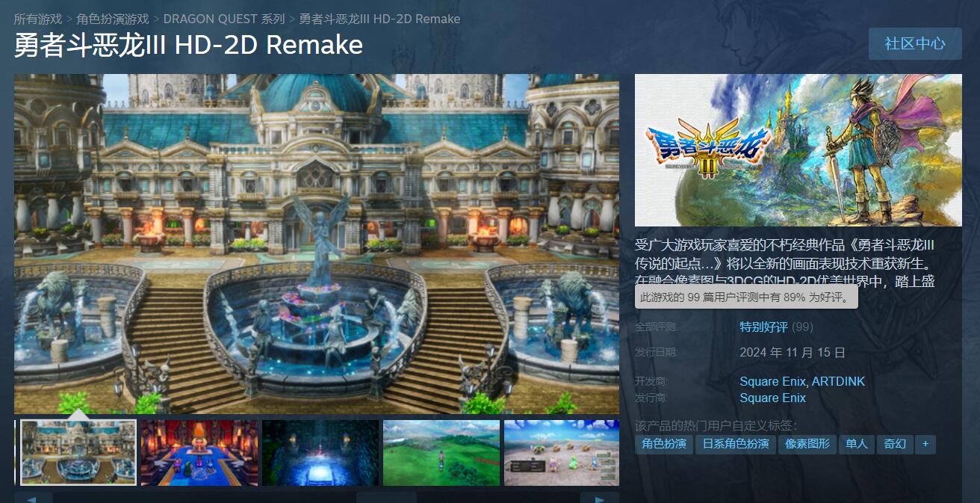Open the 社区中心 community hub
Screen dimensions: 980x503
pos(914,43)
